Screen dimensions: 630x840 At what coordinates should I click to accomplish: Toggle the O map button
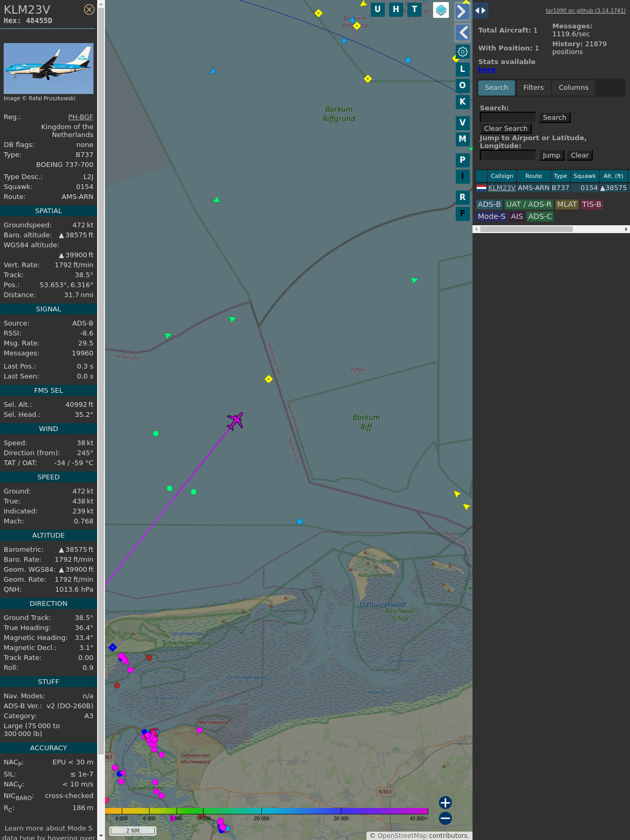coord(463,86)
